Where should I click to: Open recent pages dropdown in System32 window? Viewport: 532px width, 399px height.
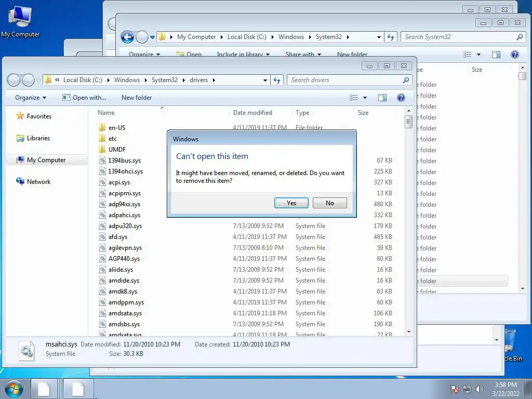[152, 37]
